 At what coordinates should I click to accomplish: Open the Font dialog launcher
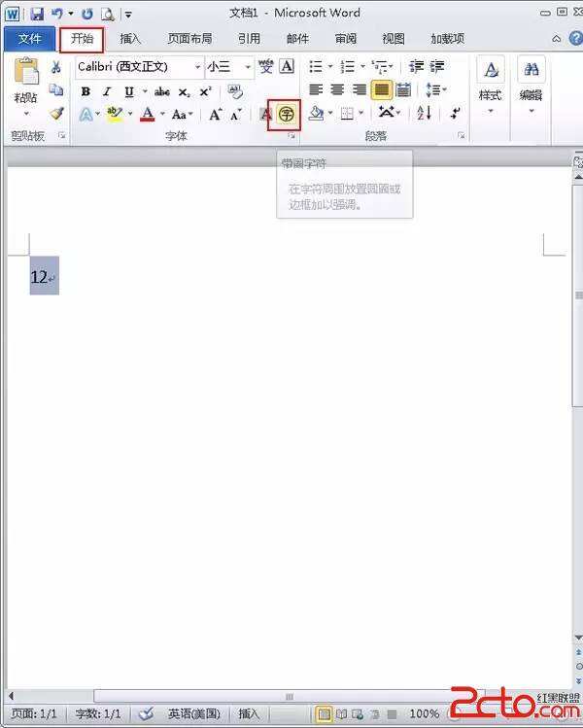[x=291, y=135]
